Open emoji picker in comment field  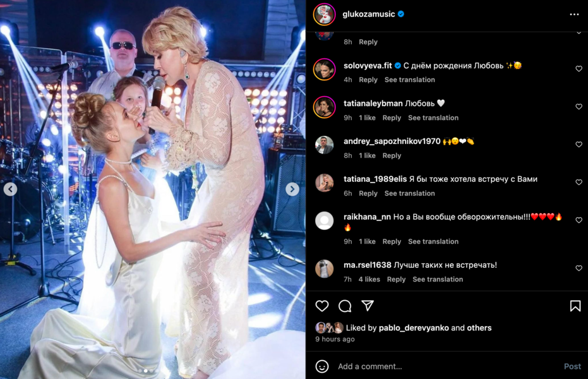pos(322,366)
